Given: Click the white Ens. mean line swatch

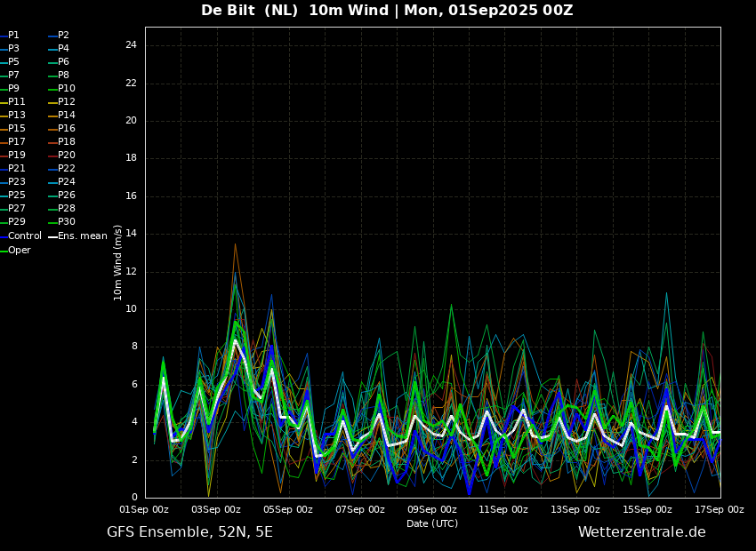Looking at the screenshot, I should 52,236.
